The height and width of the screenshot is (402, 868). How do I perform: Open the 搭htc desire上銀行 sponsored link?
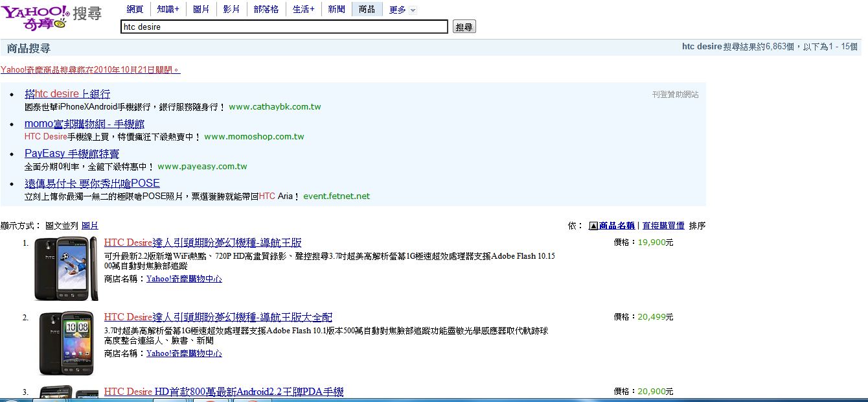point(67,94)
